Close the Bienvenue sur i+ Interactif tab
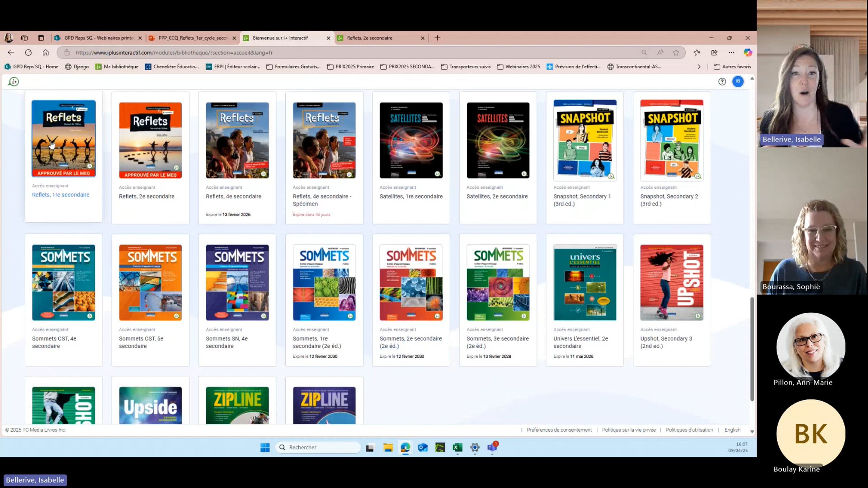 click(328, 38)
